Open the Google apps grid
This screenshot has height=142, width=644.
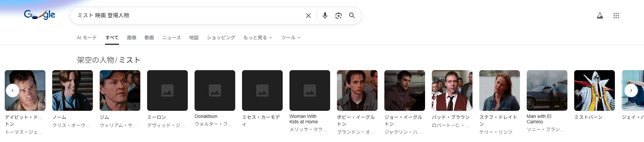tap(616, 16)
